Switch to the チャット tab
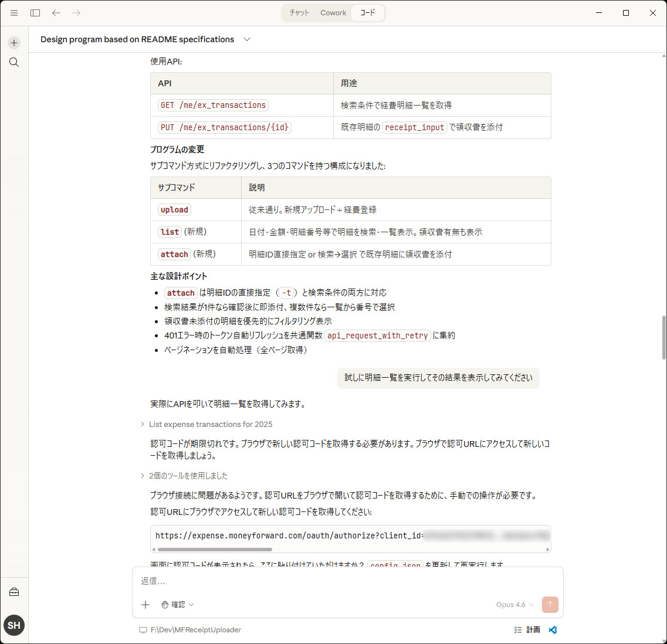This screenshot has height=644, width=667. tap(300, 12)
